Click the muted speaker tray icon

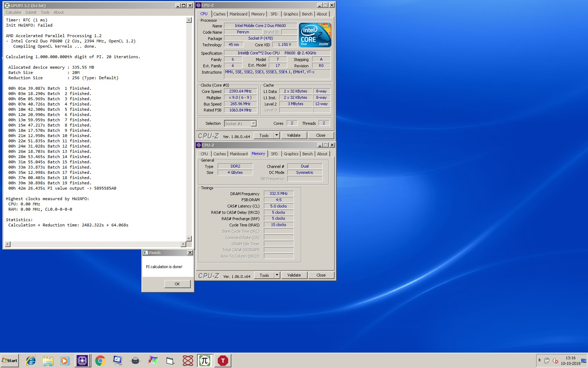pyautogui.click(x=555, y=361)
